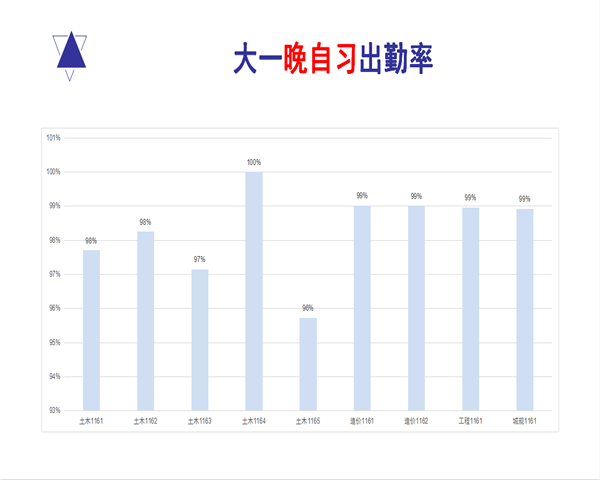Select the shortest bar for 土木1165

coord(308,364)
